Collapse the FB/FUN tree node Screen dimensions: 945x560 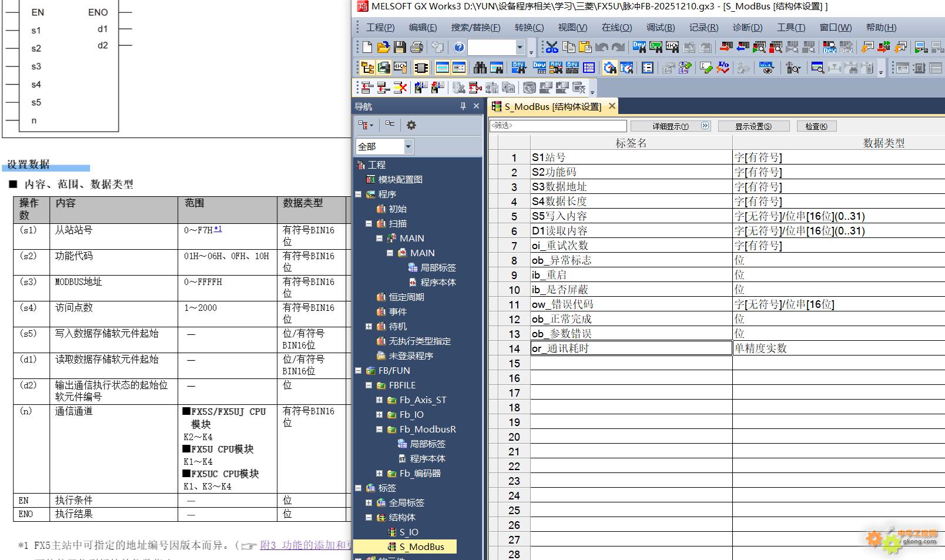point(358,371)
